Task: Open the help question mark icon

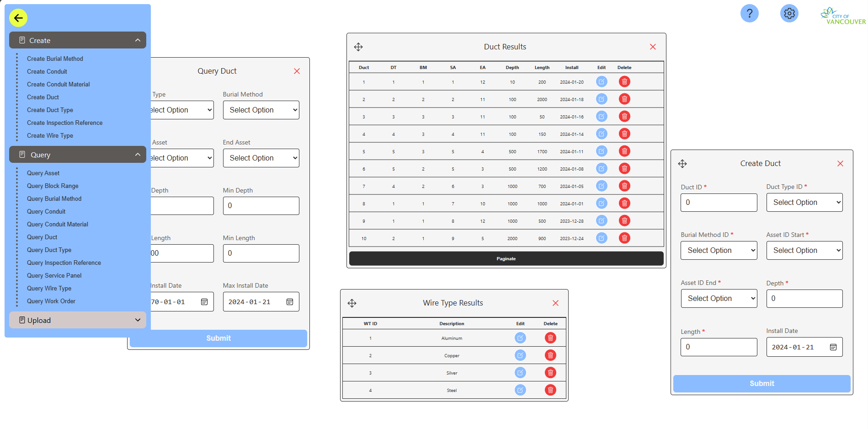Action: [x=749, y=13]
